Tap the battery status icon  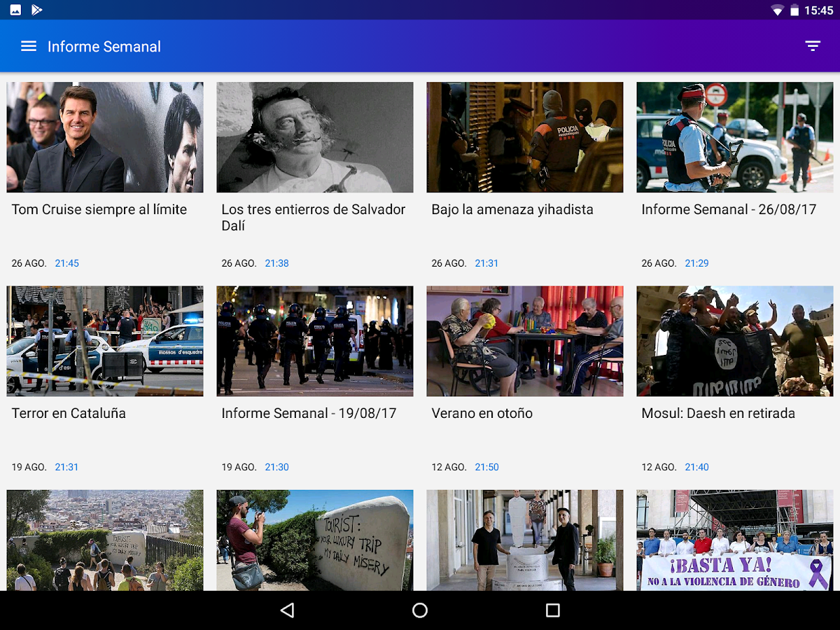coord(794,10)
